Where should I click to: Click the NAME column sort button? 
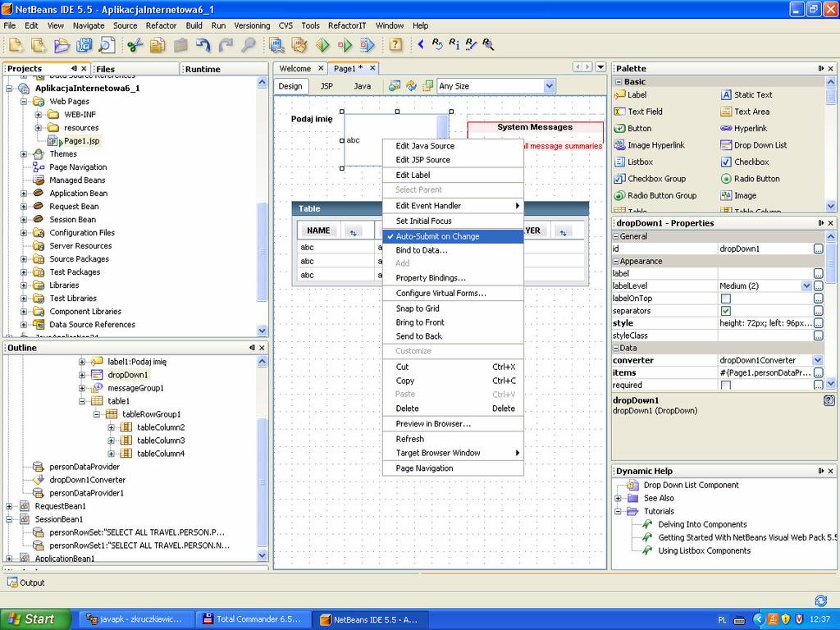coord(353,231)
